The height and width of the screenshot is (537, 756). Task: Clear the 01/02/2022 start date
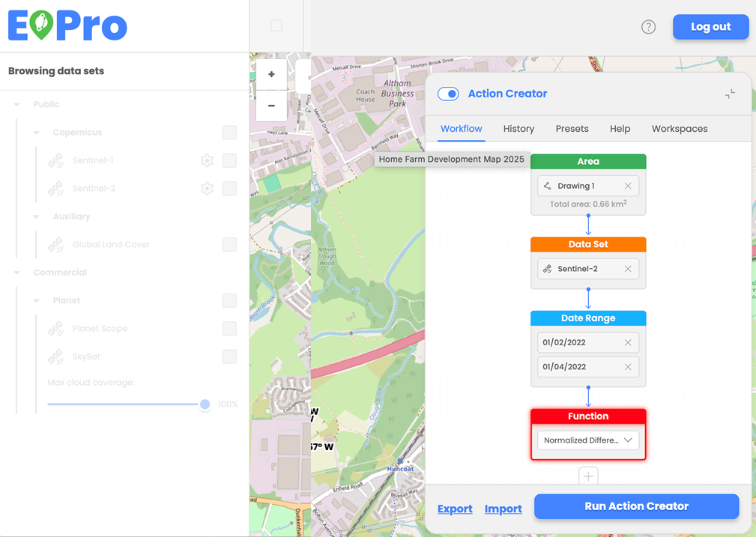[x=628, y=342]
